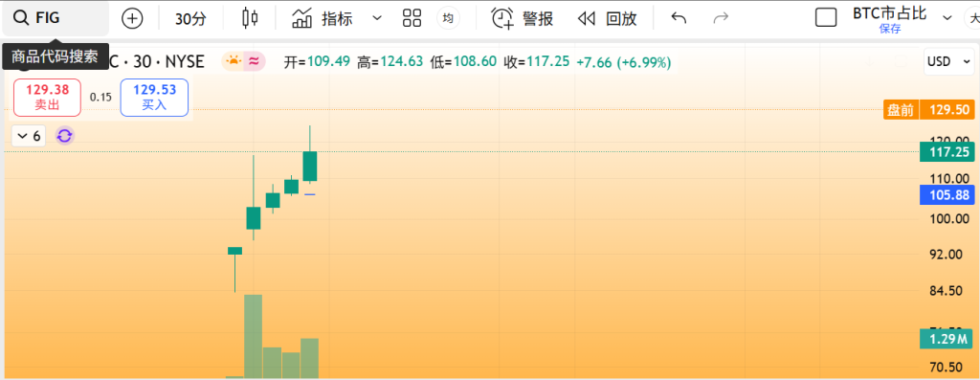Screen dimensions: 980x380
Task: Click the 100.00 price axis label
Action: (x=950, y=219)
